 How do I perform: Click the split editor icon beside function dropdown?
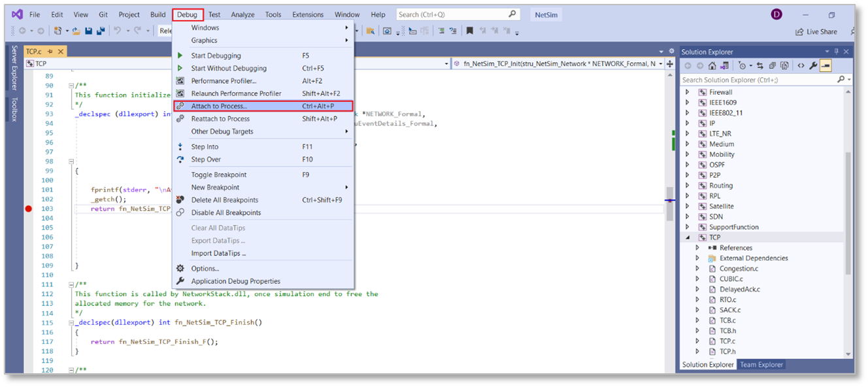coord(671,63)
